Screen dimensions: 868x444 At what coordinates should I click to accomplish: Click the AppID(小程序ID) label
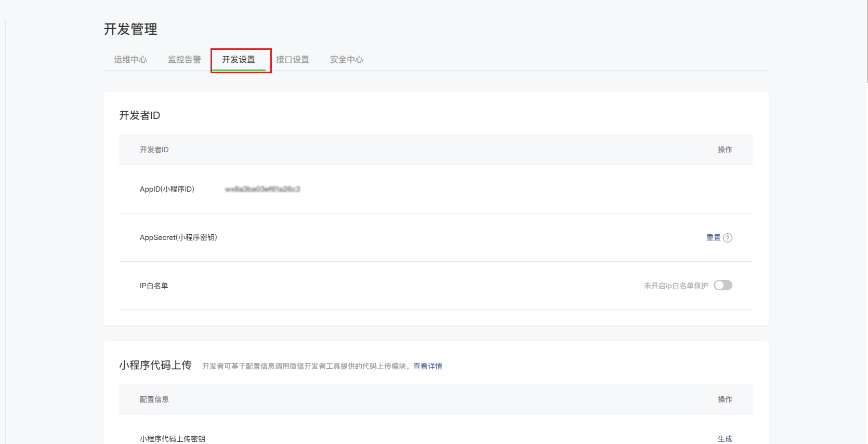click(x=167, y=189)
